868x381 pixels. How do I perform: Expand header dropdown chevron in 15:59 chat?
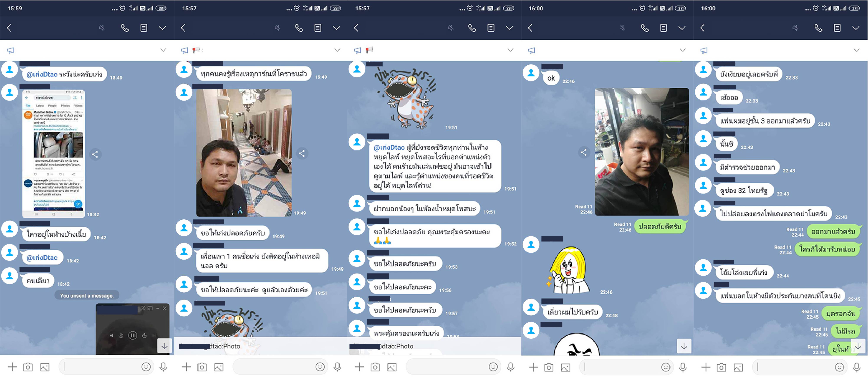(x=162, y=28)
